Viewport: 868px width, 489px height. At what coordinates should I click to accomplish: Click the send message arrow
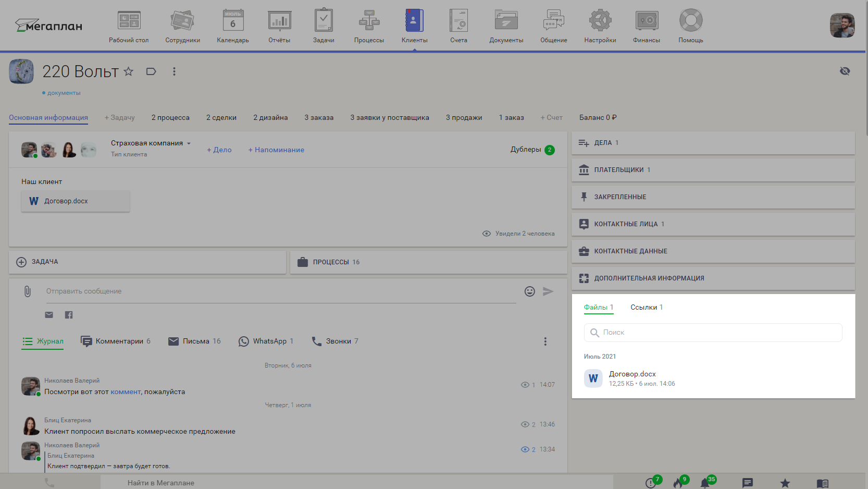point(548,291)
